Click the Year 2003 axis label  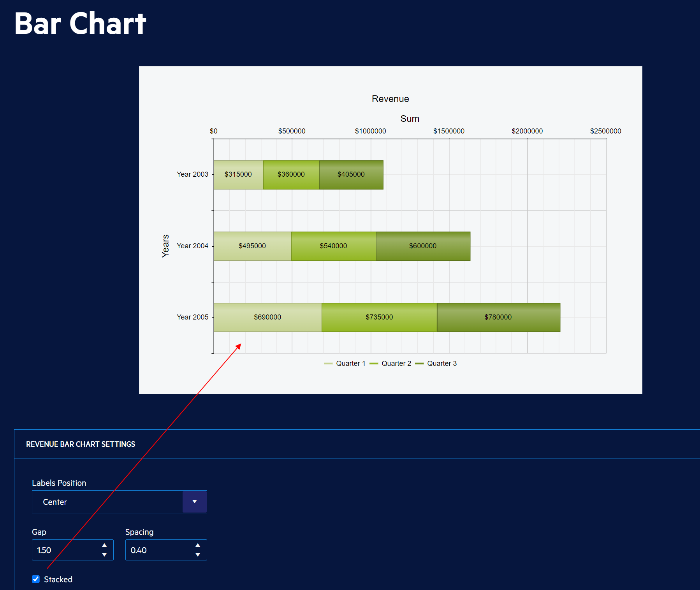pos(192,174)
